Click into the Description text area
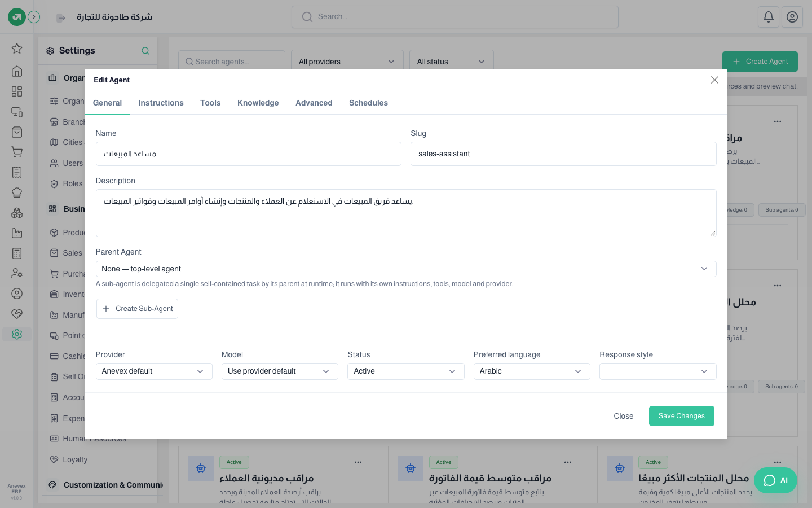 pos(406,213)
